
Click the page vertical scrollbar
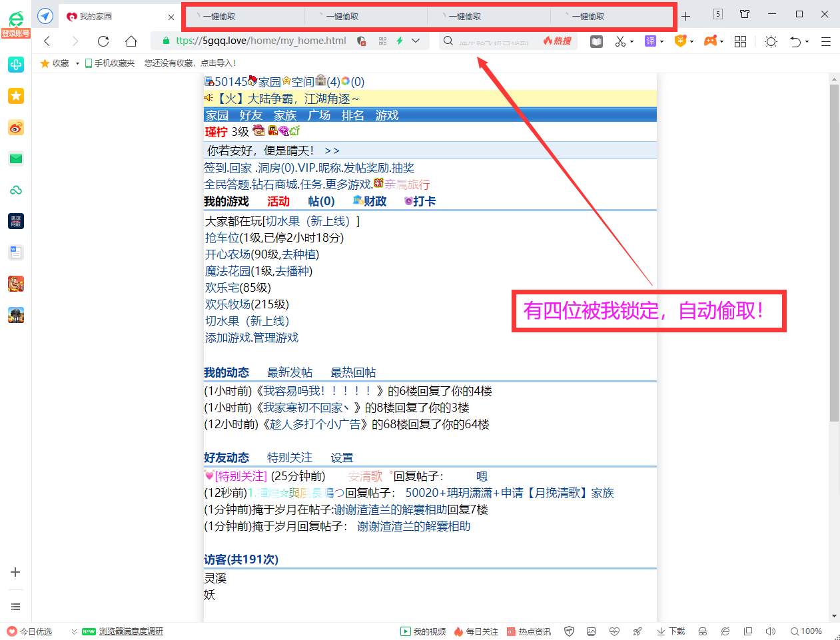[834, 252]
